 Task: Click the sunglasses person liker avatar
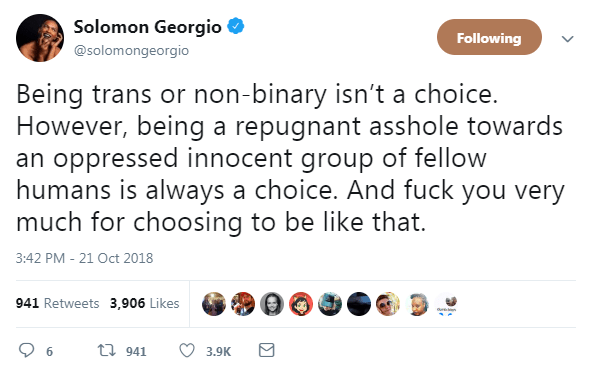[x=388, y=304]
